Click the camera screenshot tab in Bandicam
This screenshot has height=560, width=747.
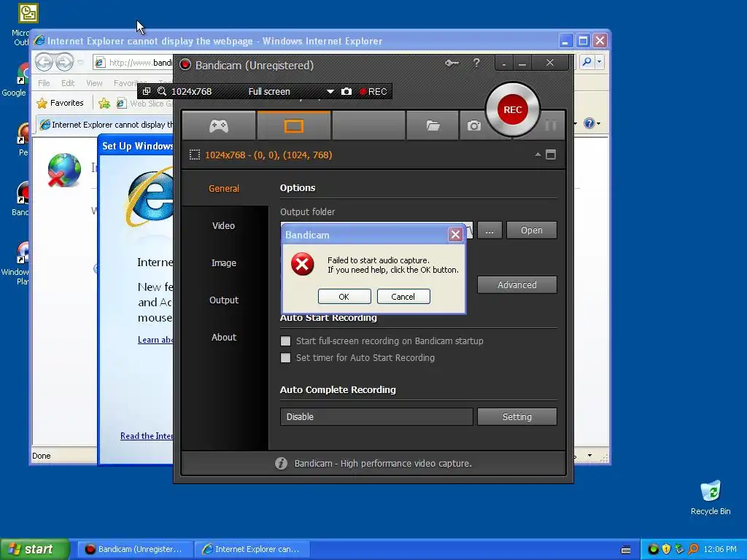[473, 125]
